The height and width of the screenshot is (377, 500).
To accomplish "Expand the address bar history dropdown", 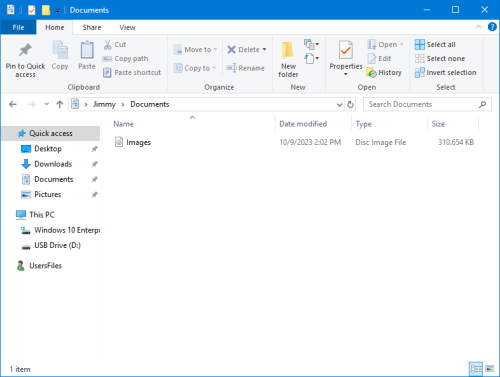I will click(339, 105).
